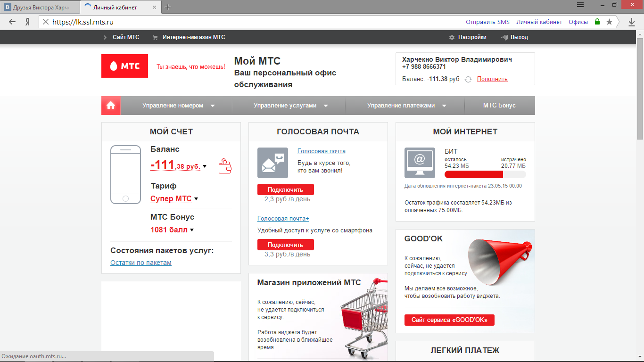Click the name Харченко Виктор Владимирович
This screenshot has height=362, width=644.
pos(457,60)
